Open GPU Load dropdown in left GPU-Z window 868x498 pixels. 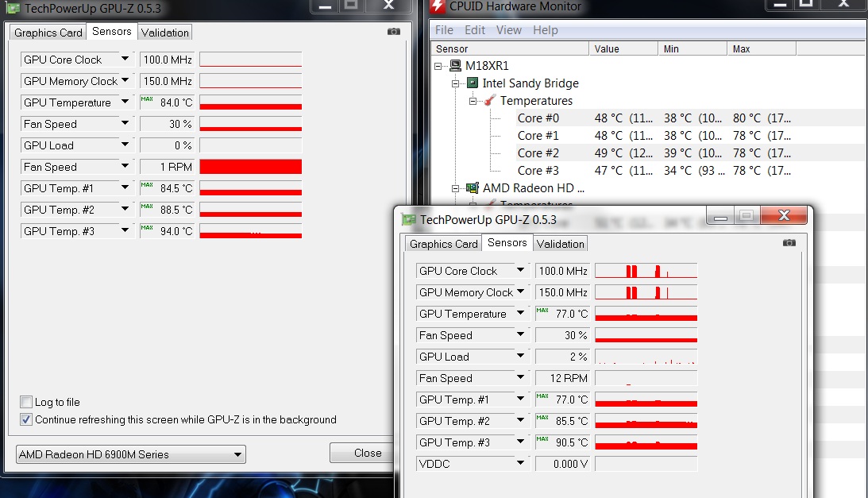tap(125, 145)
